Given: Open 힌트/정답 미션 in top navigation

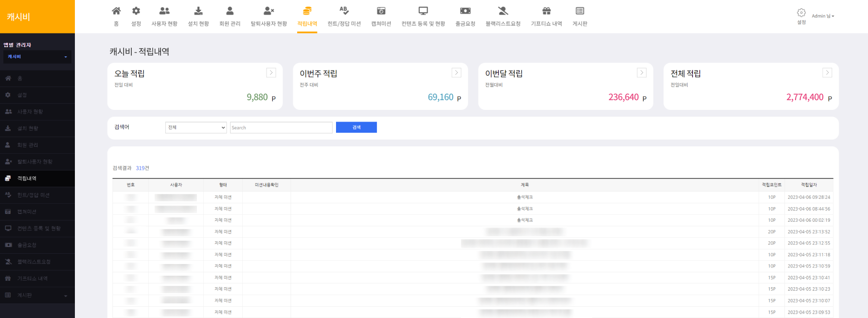Looking at the screenshot, I should click(344, 17).
